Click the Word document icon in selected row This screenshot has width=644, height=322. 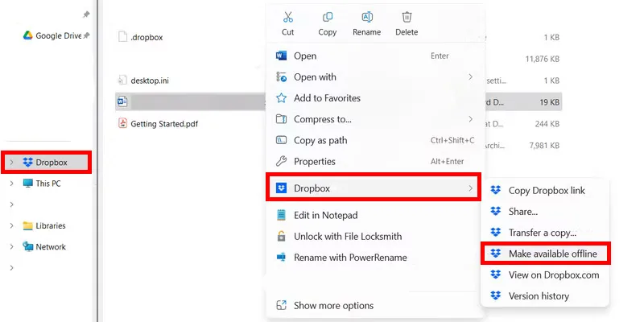point(122,101)
